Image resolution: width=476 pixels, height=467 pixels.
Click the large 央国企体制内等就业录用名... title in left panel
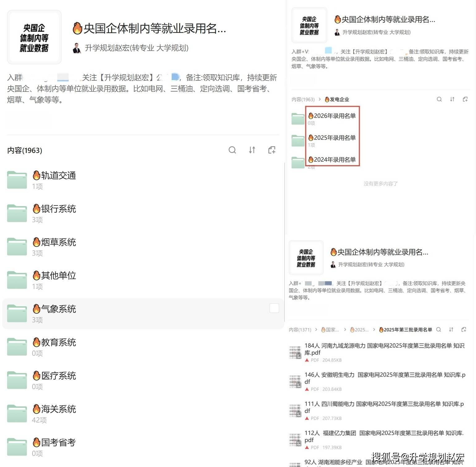point(149,28)
